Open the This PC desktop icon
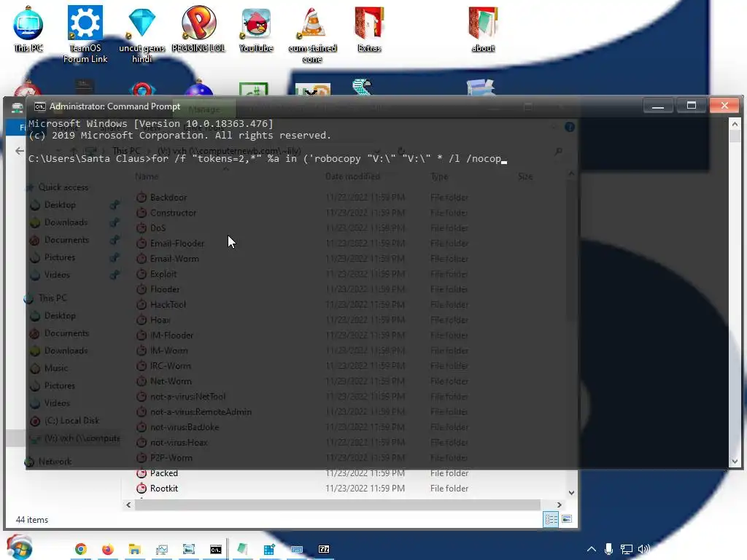This screenshot has width=747, height=560. coord(28,30)
